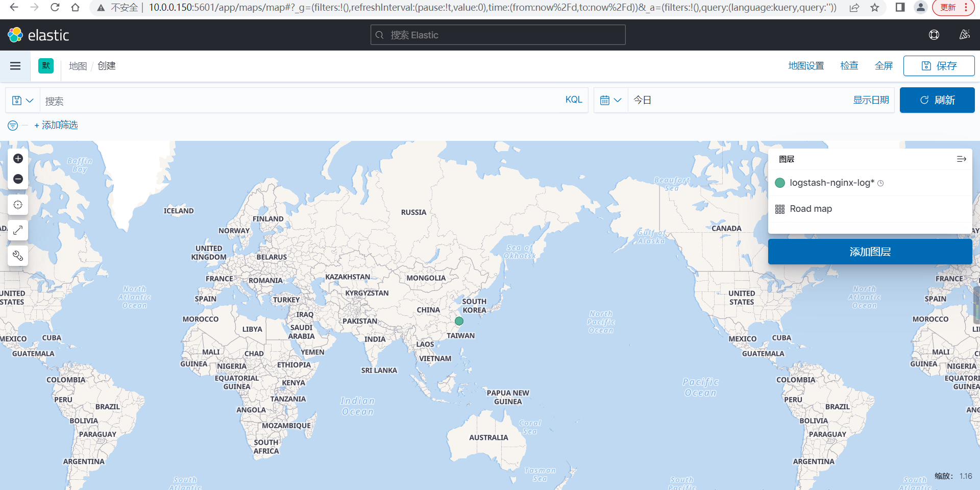980x490 pixels.
Task: Focus the 搜索 Elastic global search box
Action: (498, 35)
